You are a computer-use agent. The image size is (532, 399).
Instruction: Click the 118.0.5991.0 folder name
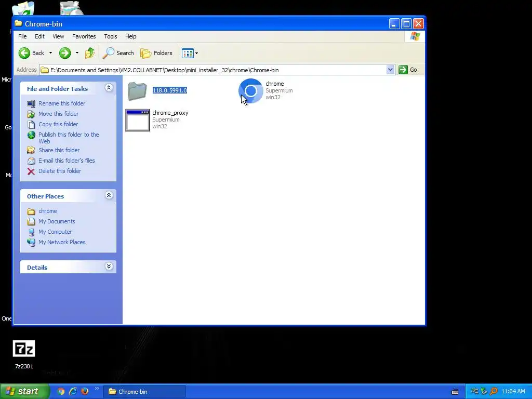(x=170, y=90)
